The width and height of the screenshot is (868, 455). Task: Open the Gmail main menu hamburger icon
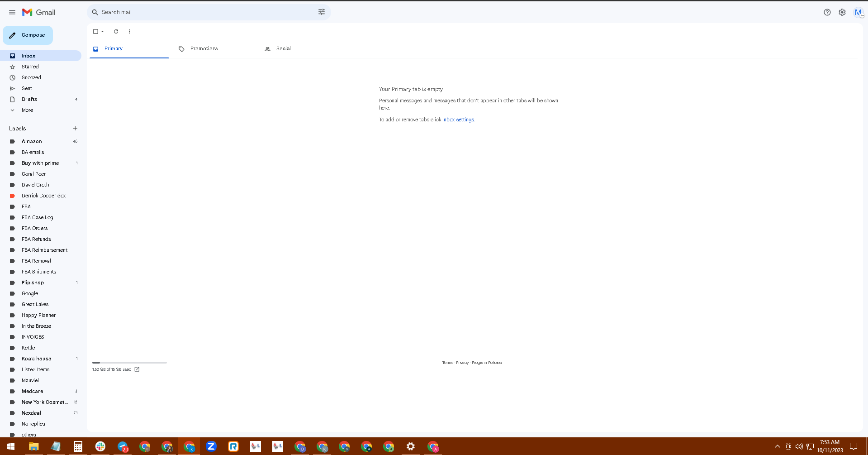pos(12,12)
